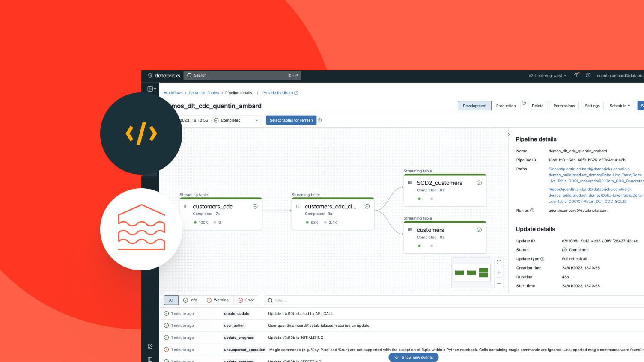Screen dimensions: 644x362
Task: Open the help question-mark icon in the top bar
Action: pyautogui.click(x=588, y=75)
